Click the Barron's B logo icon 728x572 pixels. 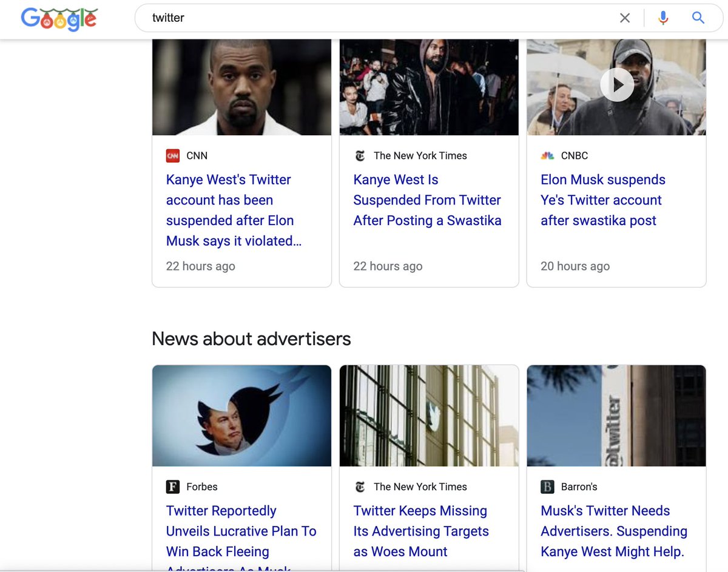point(548,487)
